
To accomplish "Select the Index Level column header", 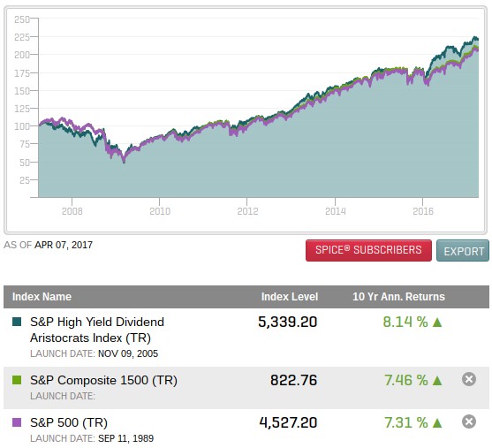I will click(x=290, y=297).
